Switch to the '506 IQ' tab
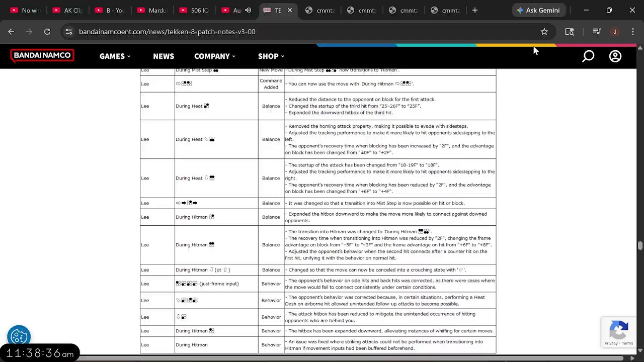644x362 pixels. click(x=194, y=10)
